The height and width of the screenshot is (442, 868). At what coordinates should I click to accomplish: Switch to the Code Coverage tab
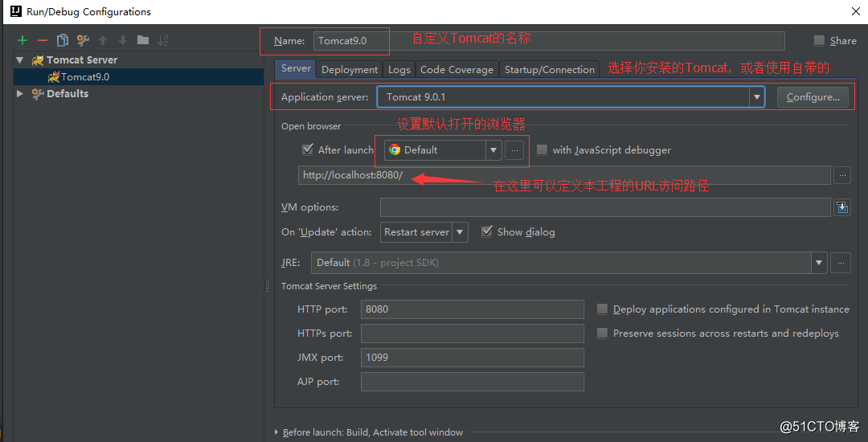tap(457, 70)
